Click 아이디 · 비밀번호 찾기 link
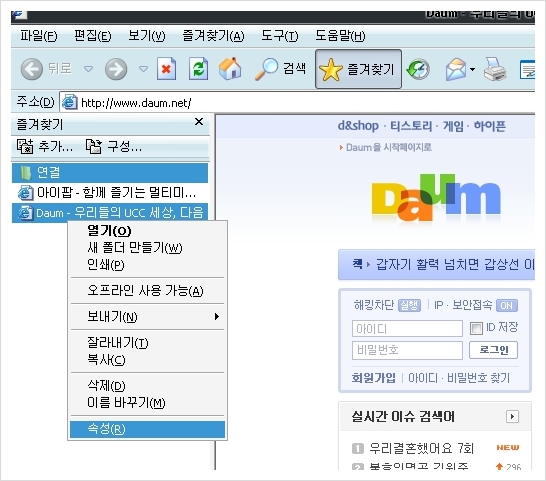 coord(459,378)
